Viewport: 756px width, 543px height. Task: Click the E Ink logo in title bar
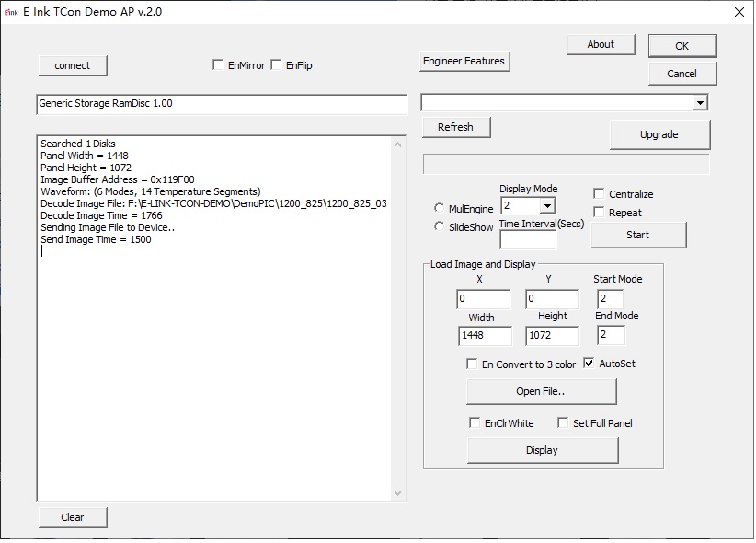pyautogui.click(x=11, y=12)
